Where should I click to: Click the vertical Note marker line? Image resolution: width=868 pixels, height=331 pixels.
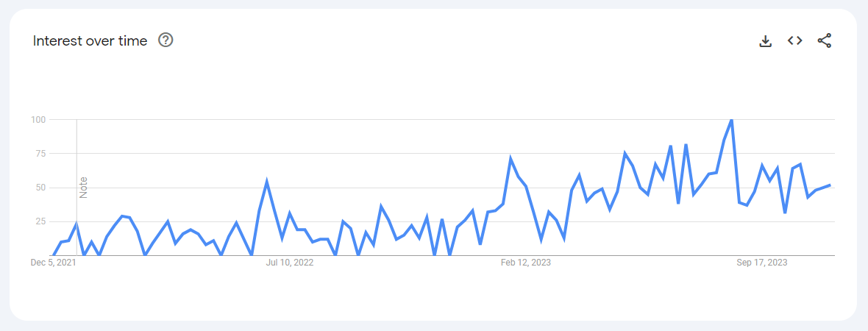(x=77, y=187)
